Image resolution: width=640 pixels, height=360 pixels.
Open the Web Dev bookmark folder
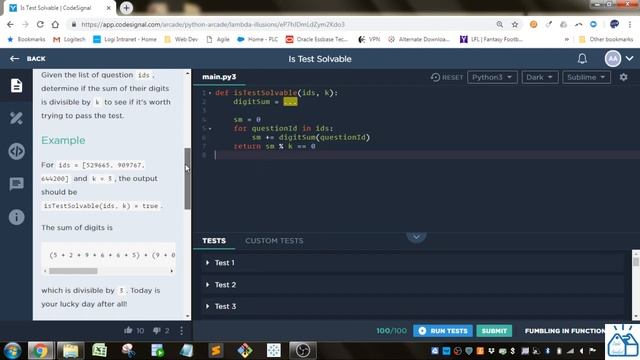[181, 40]
